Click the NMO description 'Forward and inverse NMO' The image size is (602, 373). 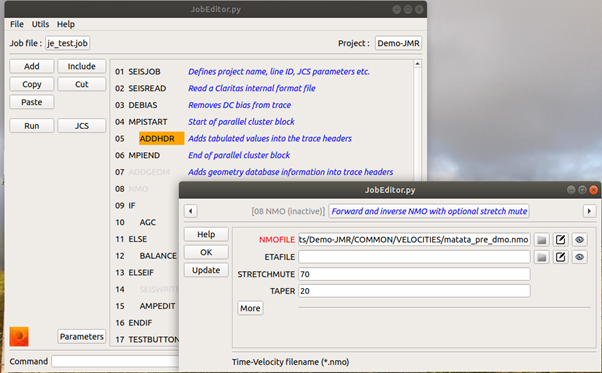[429, 211]
